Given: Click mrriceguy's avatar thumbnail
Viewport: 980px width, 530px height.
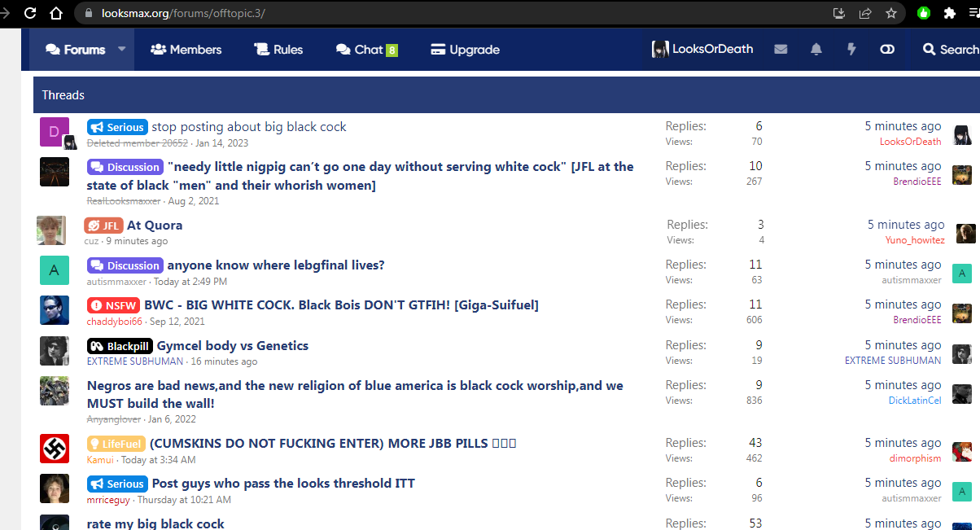Looking at the screenshot, I should coord(55,488).
